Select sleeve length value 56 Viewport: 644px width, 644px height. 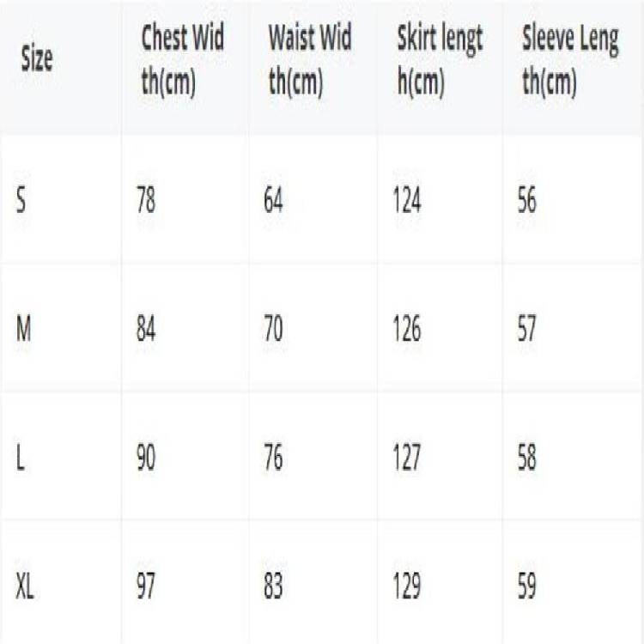coord(526,201)
